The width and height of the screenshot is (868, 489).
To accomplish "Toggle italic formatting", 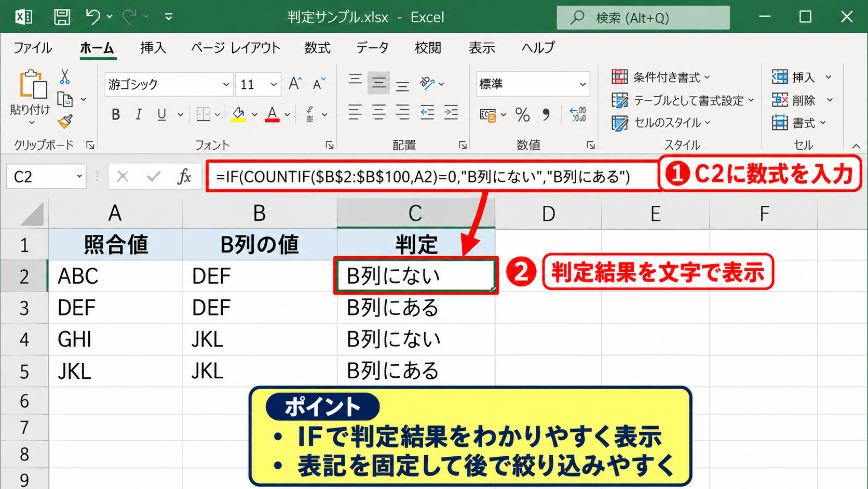I will 139,114.
